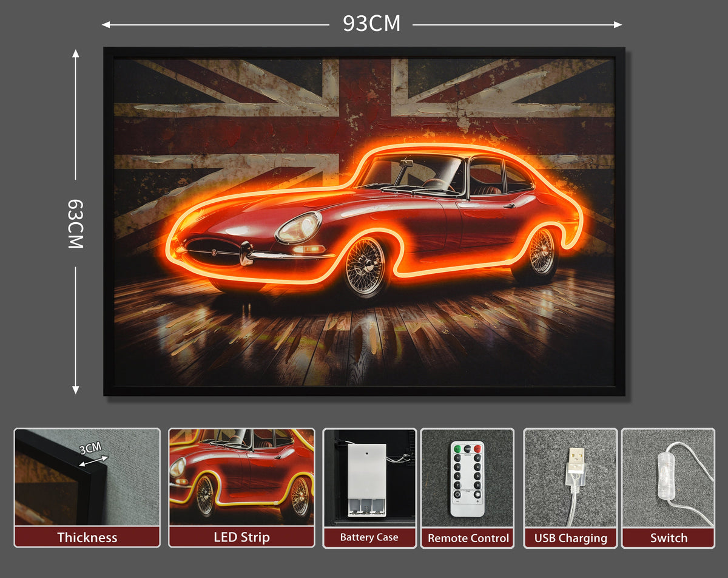The image size is (728, 578).
Task: Click the "LED Strip" caption
Action: tap(241, 537)
